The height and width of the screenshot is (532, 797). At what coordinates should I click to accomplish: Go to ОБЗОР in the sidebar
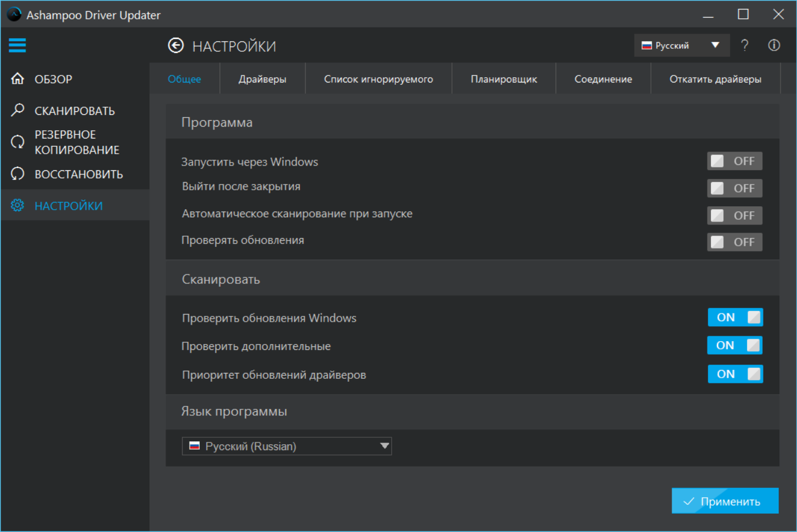[x=75, y=79]
